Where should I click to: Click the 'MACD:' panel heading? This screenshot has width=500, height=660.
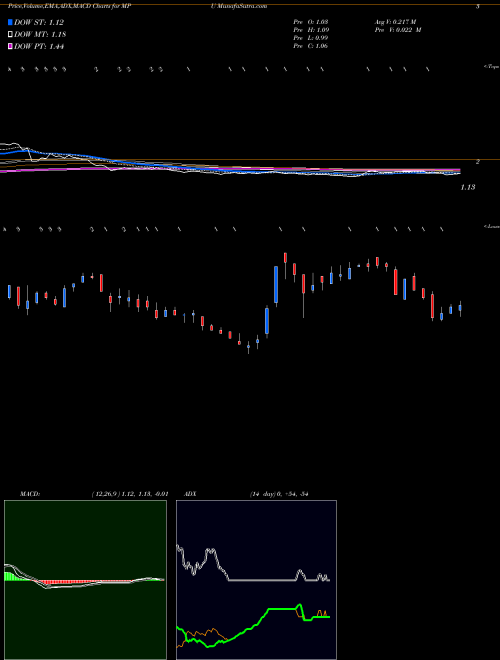pyautogui.click(x=30, y=494)
